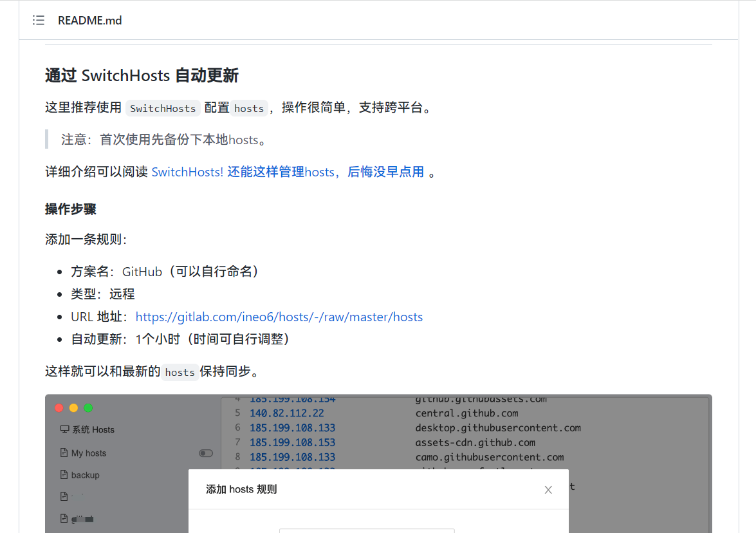Click the 方案名: GitHub list item
Screen dimensions: 756x533
coord(165,272)
